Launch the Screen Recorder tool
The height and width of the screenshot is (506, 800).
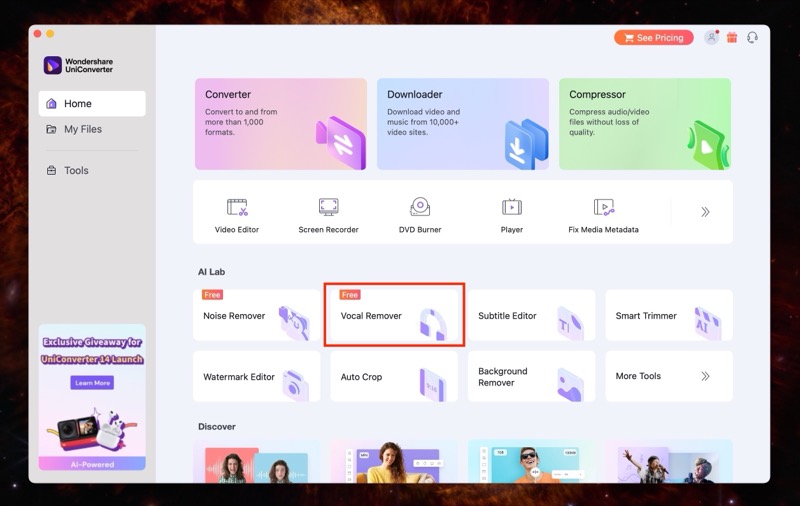pos(329,216)
